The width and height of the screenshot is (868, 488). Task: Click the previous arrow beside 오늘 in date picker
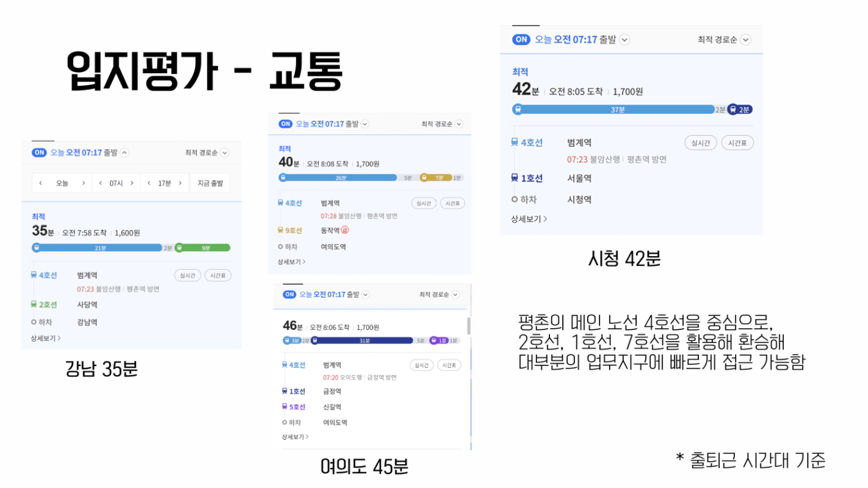pyautogui.click(x=41, y=183)
